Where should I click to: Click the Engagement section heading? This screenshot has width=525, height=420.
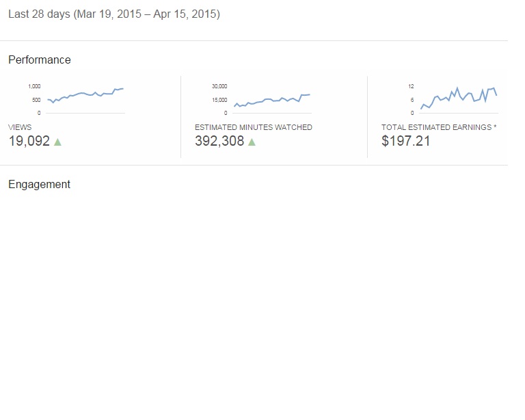click(39, 185)
